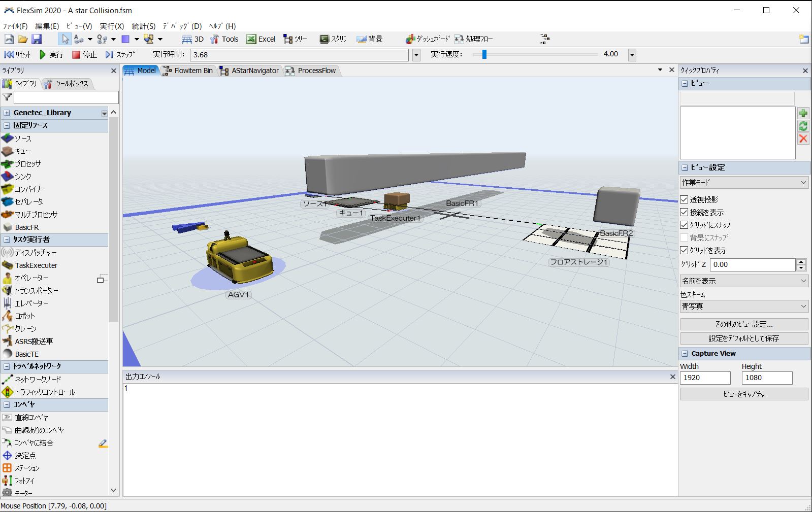Click the ビューをキャプチャ button
The width and height of the screenshot is (812, 512).
pos(744,394)
